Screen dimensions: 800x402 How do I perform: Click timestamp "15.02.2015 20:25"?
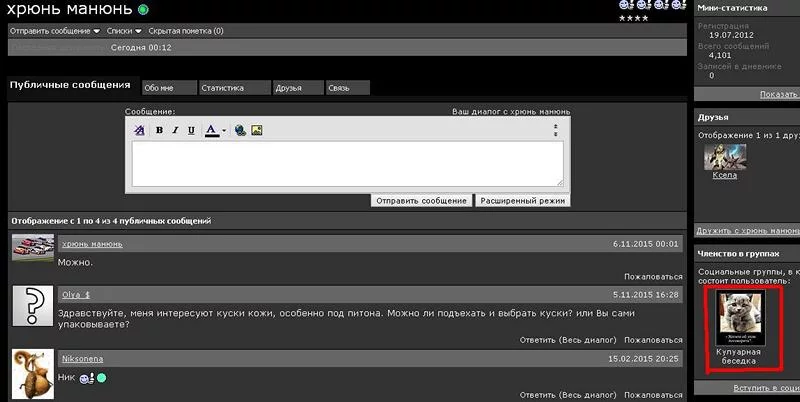(643, 359)
